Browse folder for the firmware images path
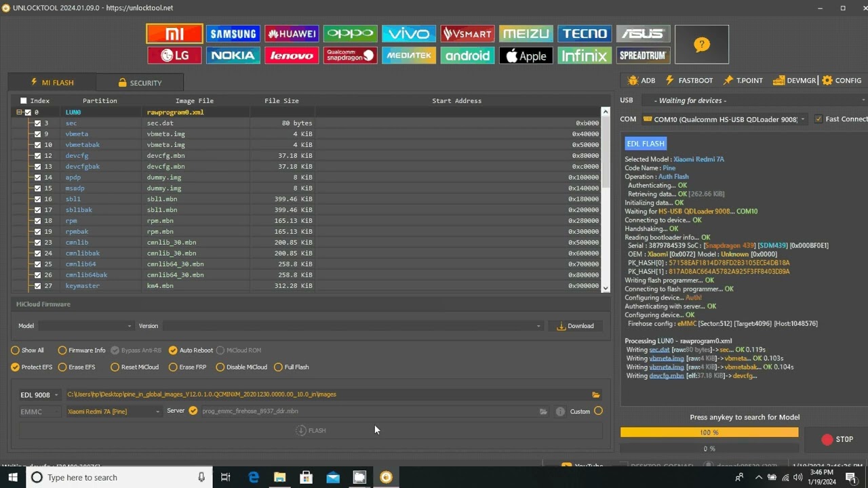 pyautogui.click(x=596, y=394)
